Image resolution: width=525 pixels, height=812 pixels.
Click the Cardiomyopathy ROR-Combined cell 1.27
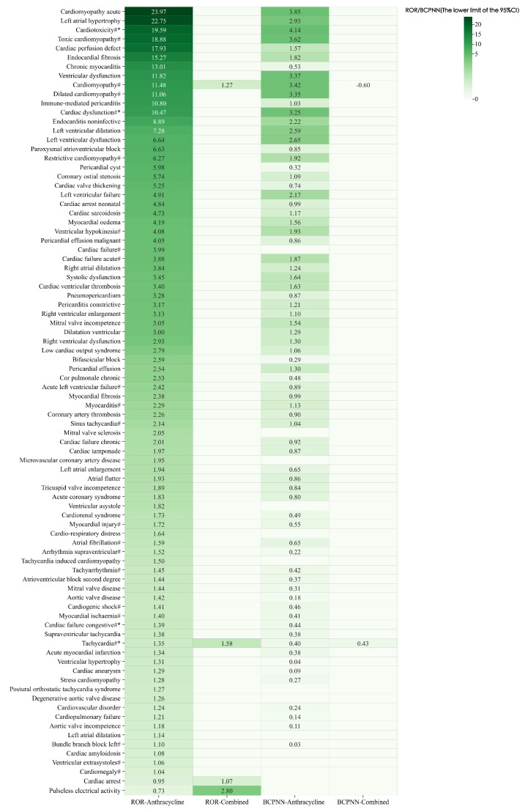click(226, 85)
